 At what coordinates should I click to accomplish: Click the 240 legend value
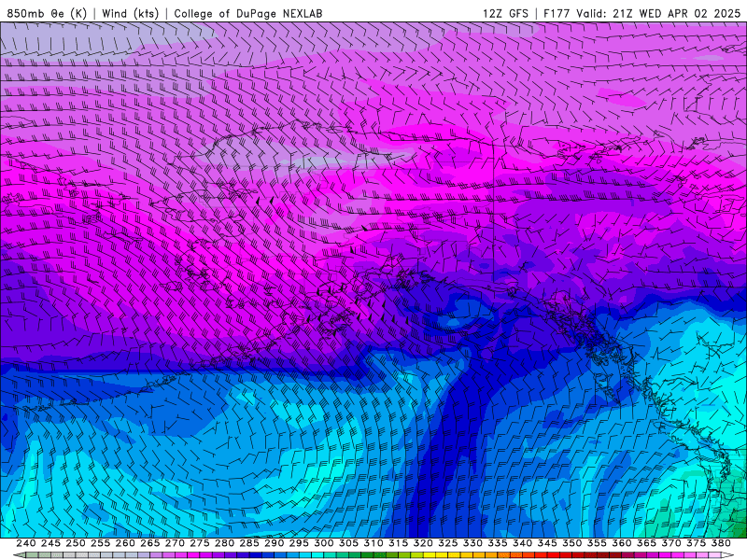pyautogui.click(x=26, y=543)
